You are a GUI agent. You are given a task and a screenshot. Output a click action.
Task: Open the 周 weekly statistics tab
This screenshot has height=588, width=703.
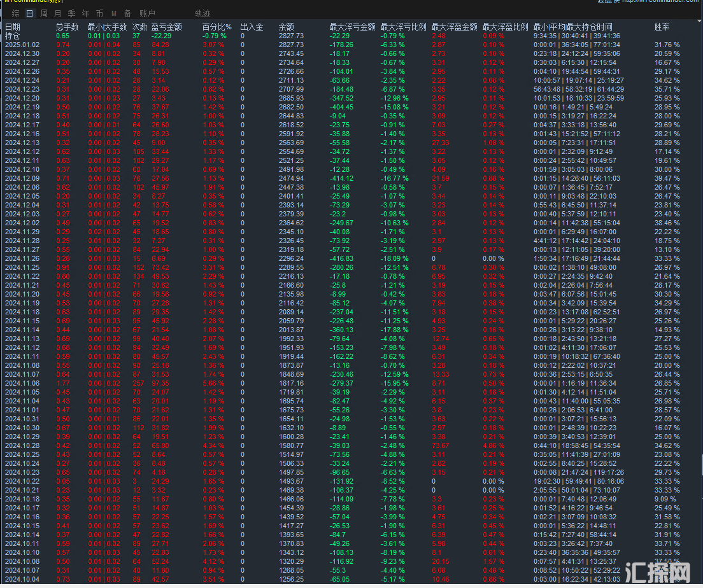(x=43, y=13)
